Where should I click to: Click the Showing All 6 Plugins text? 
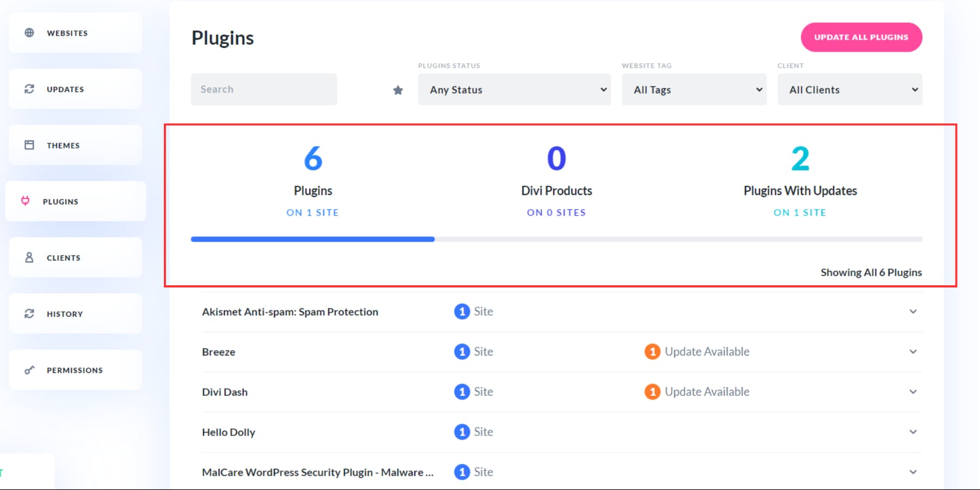[x=871, y=272]
